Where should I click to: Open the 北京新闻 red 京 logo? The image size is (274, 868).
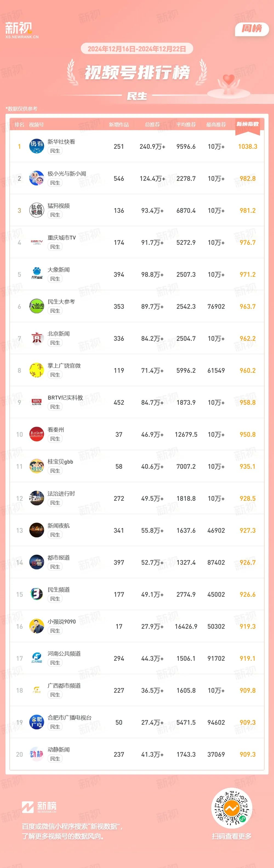(36, 338)
